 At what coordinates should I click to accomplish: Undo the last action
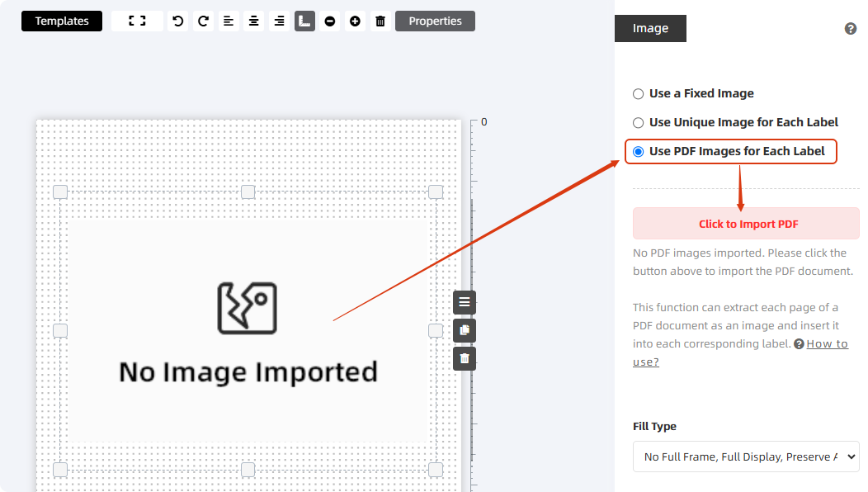[x=177, y=21]
